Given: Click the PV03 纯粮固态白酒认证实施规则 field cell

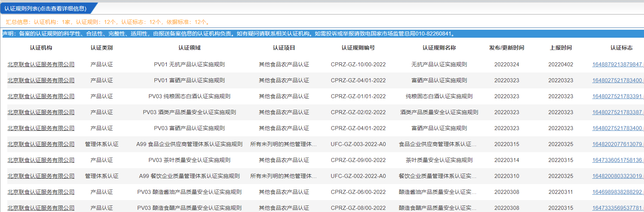Looking at the screenshot, I should point(190,96).
